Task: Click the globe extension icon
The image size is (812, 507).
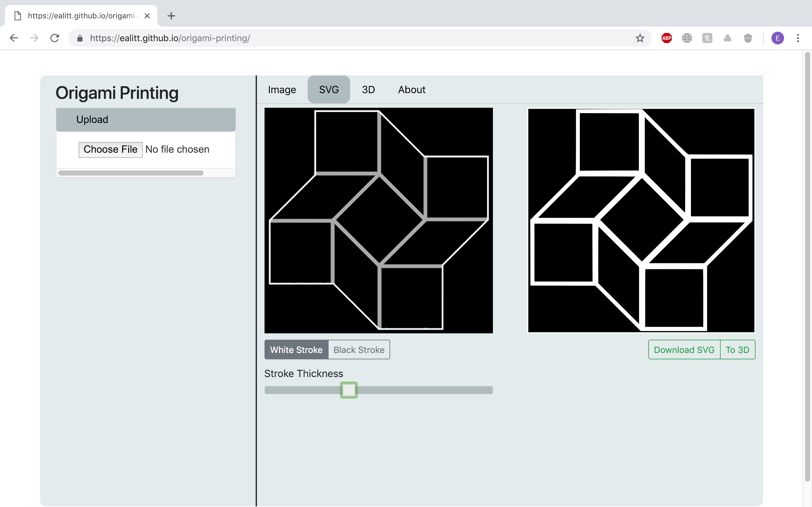Action: point(687,38)
